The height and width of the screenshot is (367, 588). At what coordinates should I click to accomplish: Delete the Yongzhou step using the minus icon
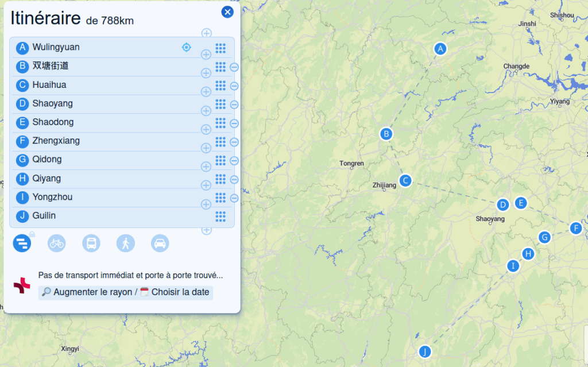234,198
